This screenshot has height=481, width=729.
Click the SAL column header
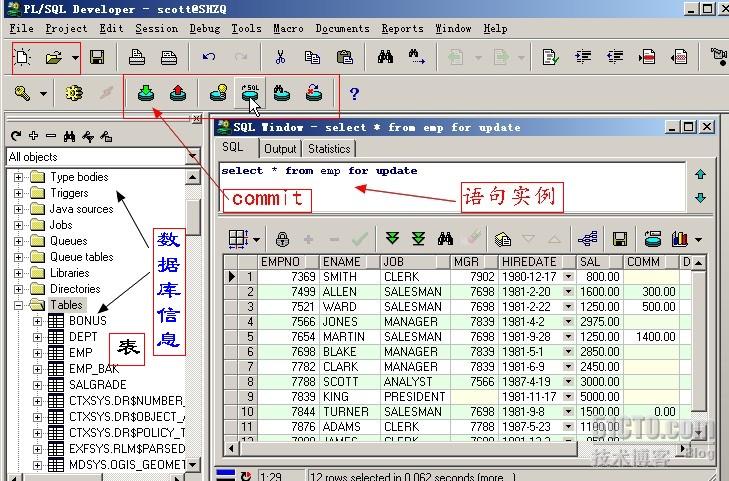(599, 262)
